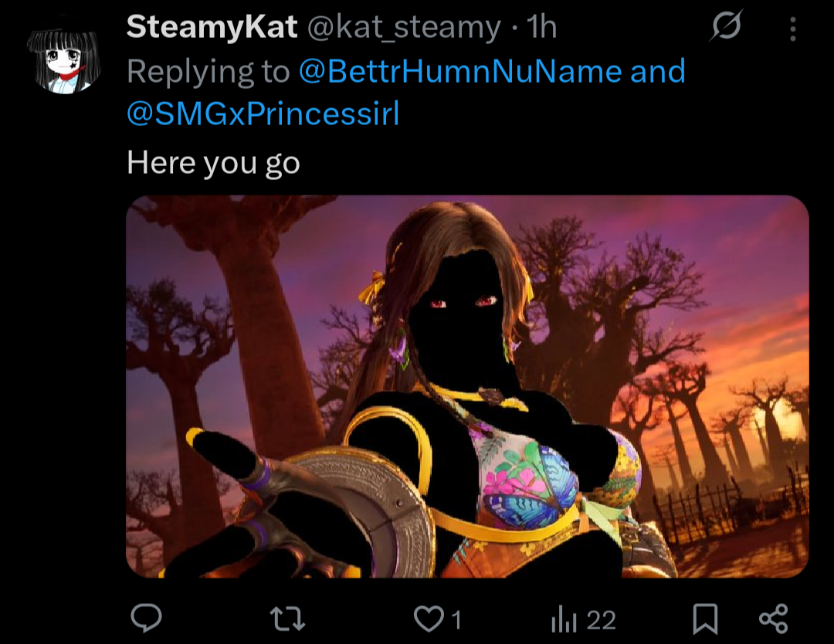Click the 'and' replying-to link text

tap(658, 71)
